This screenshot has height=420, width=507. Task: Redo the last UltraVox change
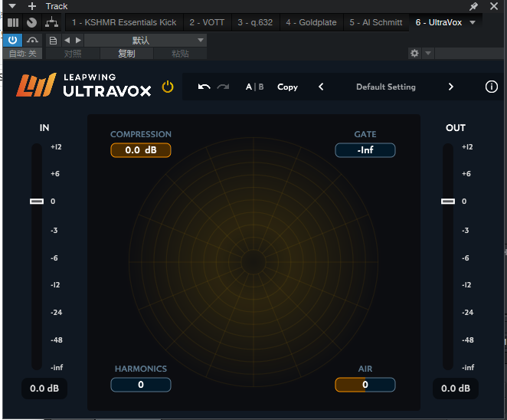point(223,87)
